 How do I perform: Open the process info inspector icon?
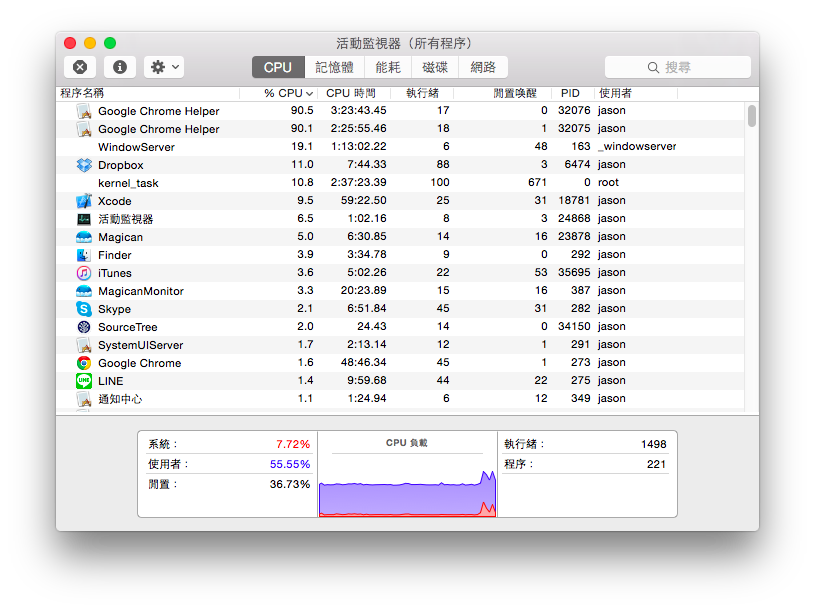pos(120,67)
